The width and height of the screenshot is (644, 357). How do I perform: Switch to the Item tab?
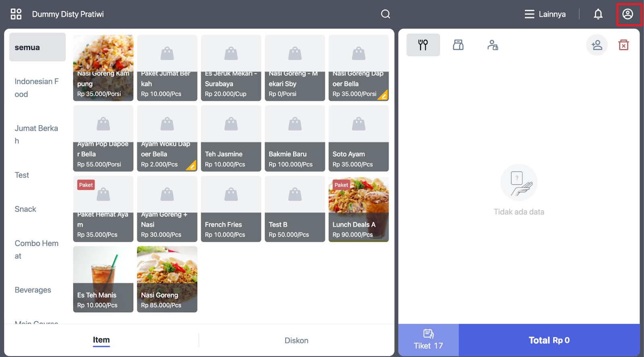[x=101, y=340]
